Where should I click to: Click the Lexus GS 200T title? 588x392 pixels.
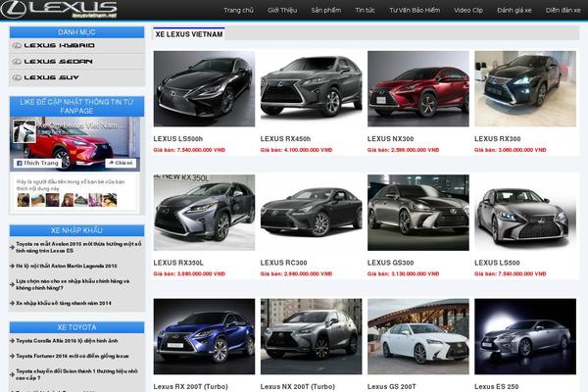coord(391,386)
